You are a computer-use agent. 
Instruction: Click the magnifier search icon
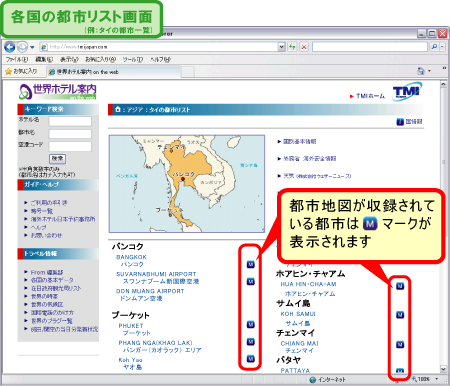[434, 47]
